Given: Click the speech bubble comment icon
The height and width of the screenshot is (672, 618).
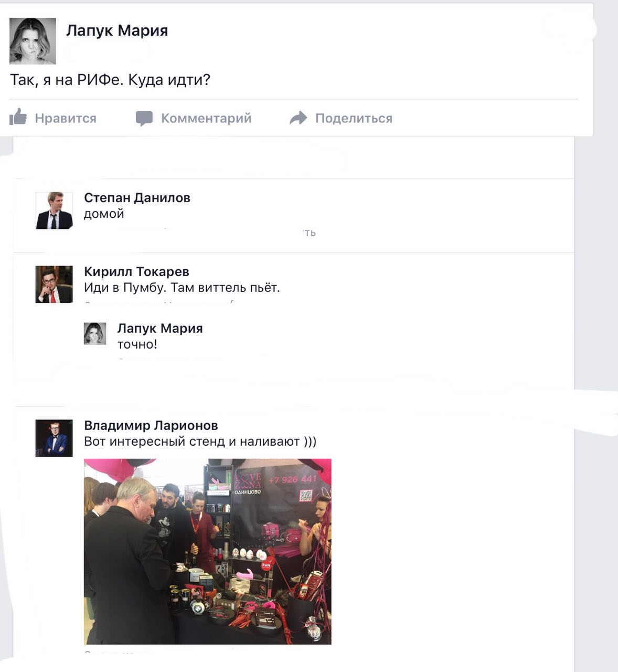Looking at the screenshot, I should [144, 118].
